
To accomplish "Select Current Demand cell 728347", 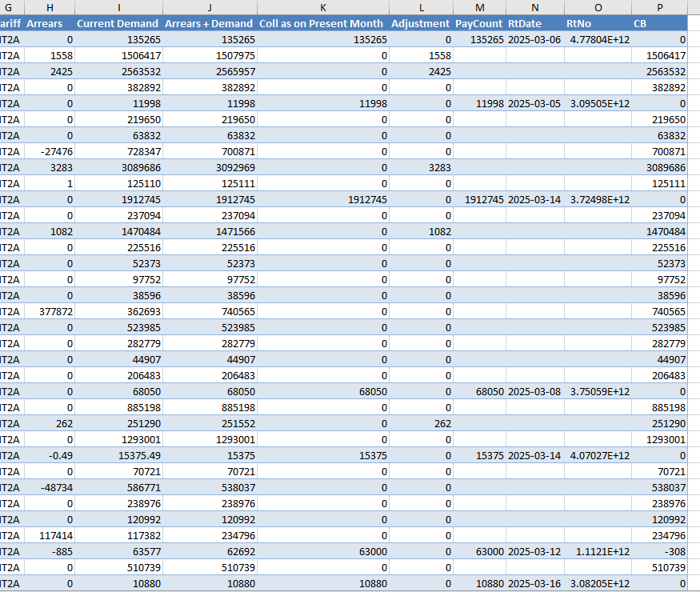I will pyautogui.click(x=118, y=152).
